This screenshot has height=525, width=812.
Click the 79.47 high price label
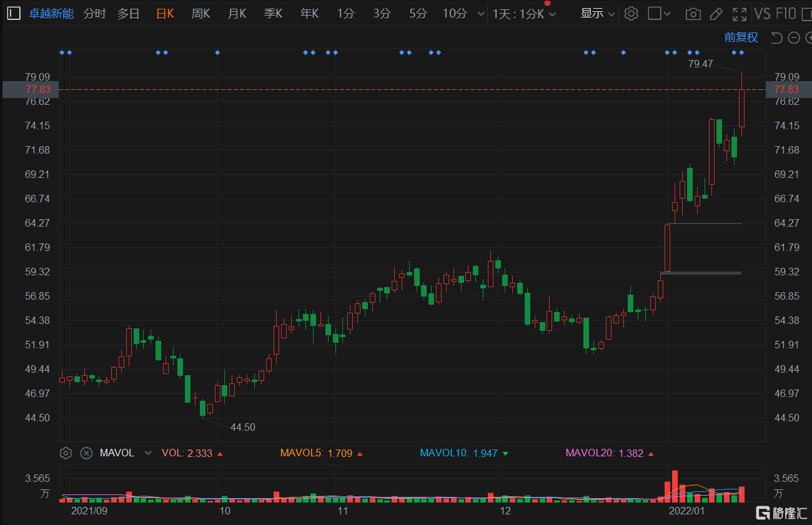pyautogui.click(x=700, y=64)
